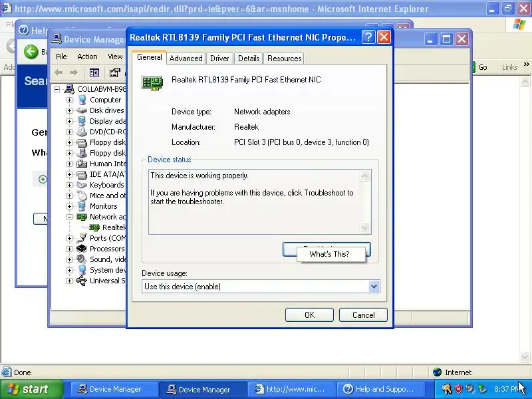This screenshot has height=399, width=532.
Task: Select the Disk drives icon
Action: coord(82,110)
